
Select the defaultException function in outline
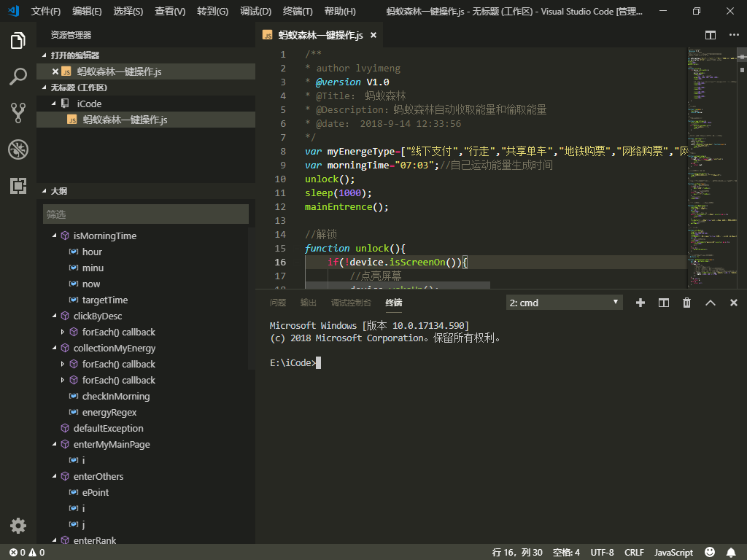click(108, 428)
